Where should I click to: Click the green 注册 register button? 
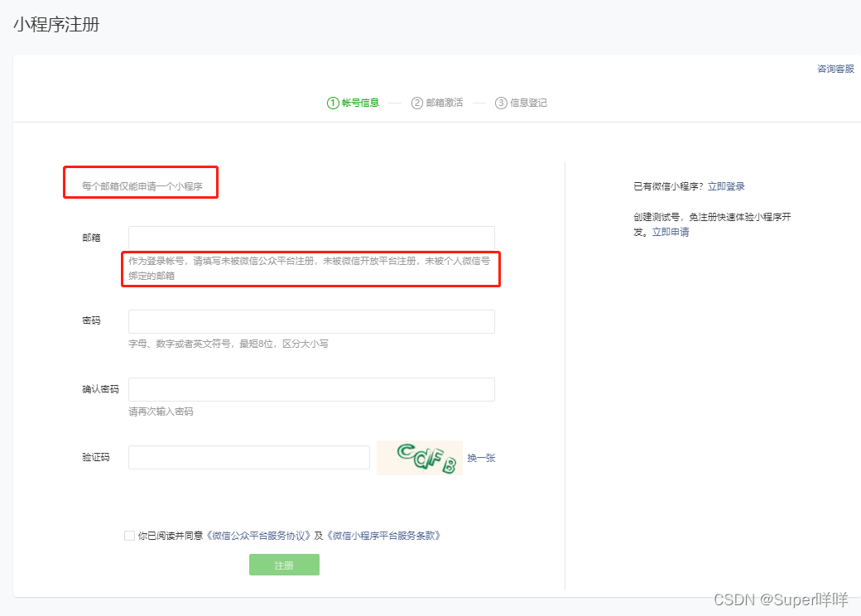tap(284, 565)
